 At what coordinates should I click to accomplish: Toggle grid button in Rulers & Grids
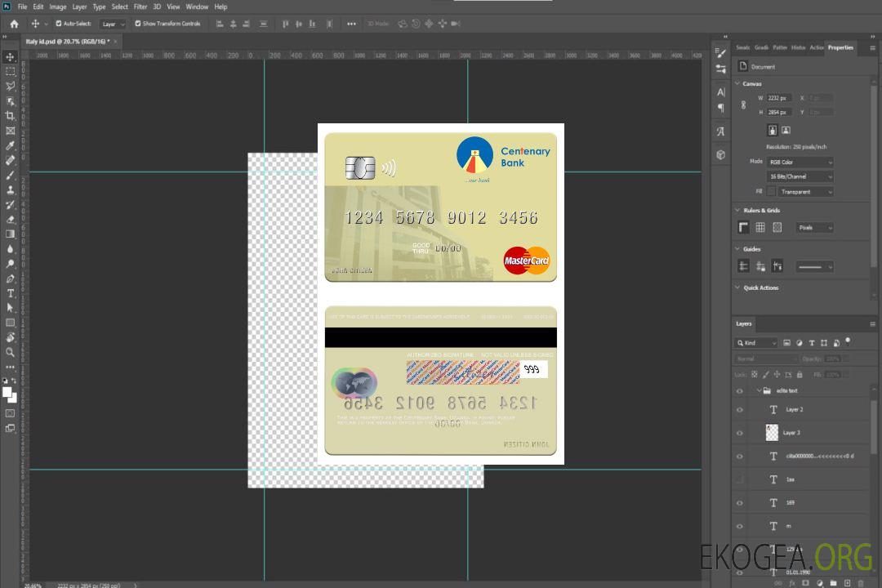pyautogui.click(x=760, y=227)
